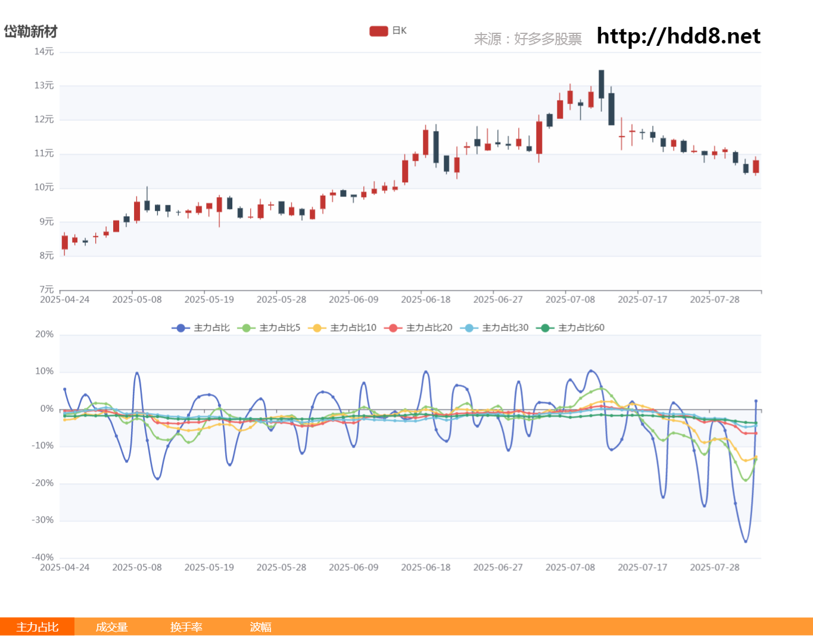Screen dimensions: 813x644
Task: Click the -10% axis label on lower chart
Action: 43,446
